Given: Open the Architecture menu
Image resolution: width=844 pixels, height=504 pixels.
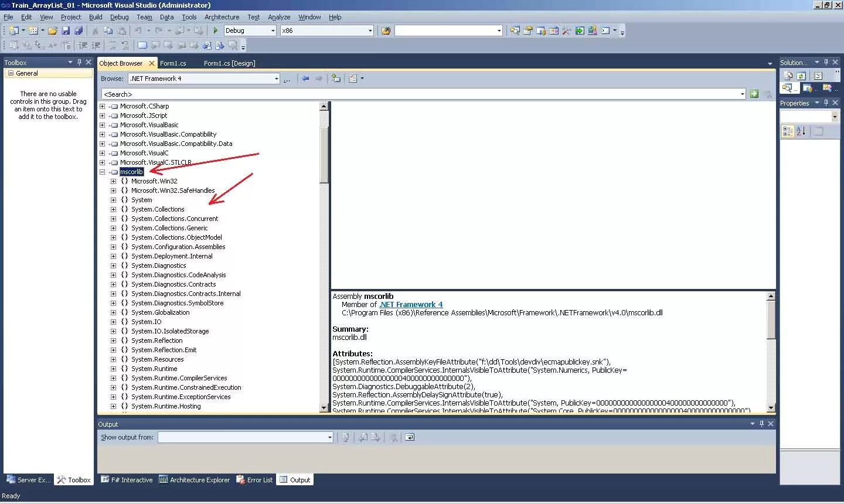Looking at the screenshot, I should [222, 17].
